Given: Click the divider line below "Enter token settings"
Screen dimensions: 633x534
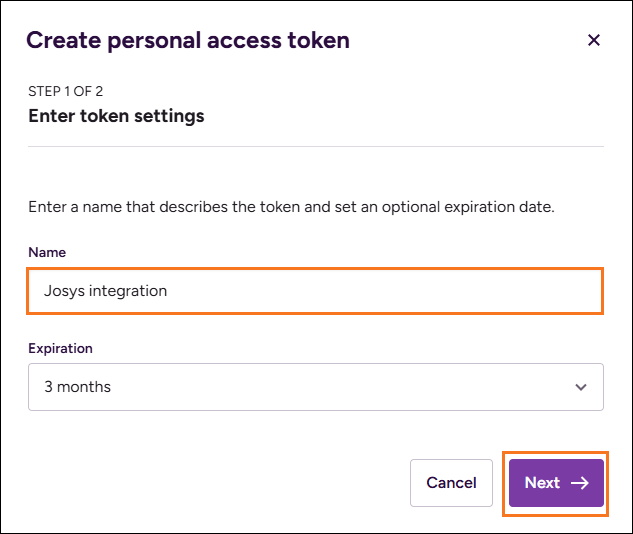Looking at the screenshot, I should 315,147.
